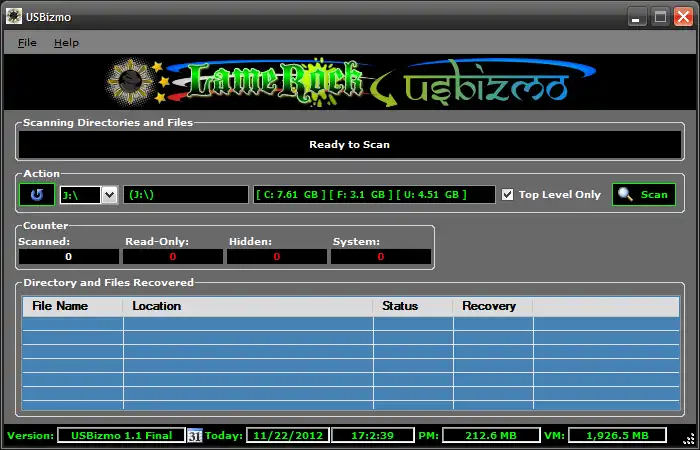Click the time field 17:2:39

pyautogui.click(x=373, y=435)
